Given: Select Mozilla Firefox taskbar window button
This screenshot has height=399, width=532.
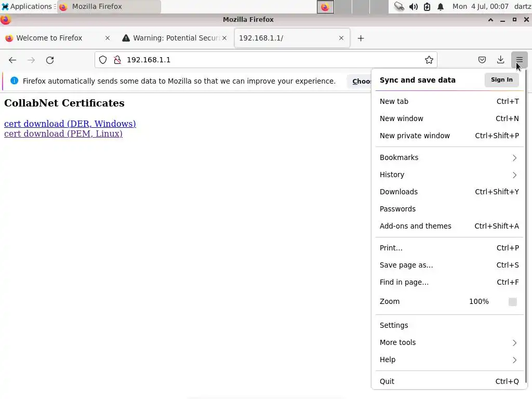Looking at the screenshot, I should point(109,6).
